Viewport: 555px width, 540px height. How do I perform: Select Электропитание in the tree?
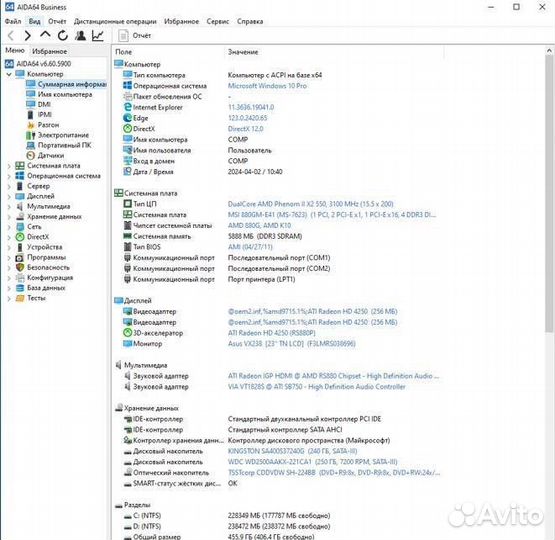click(x=63, y=135)
